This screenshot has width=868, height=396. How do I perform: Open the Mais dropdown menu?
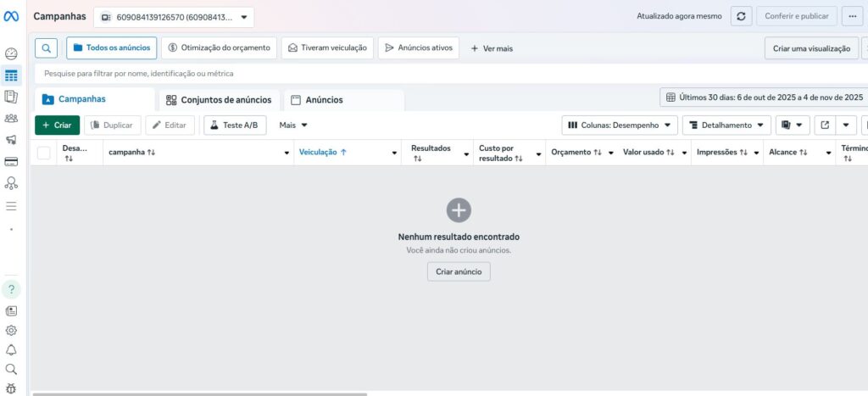click(293, 125)
